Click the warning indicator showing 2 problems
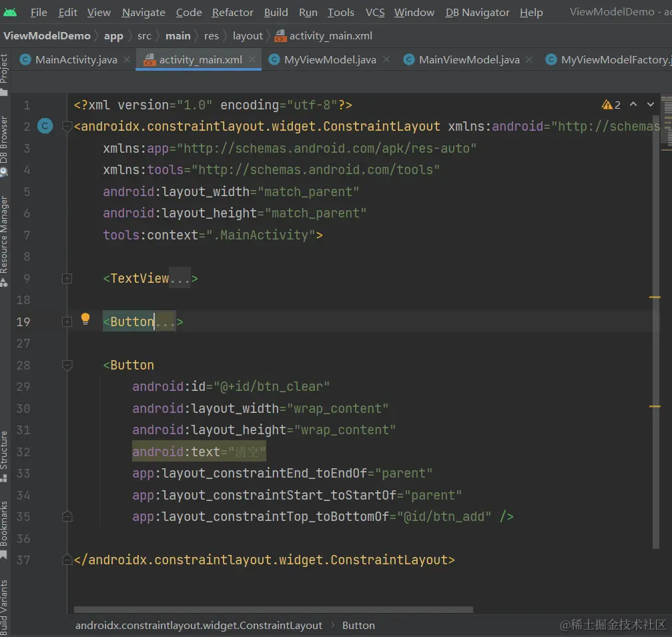The height and width of the screenshot is (637, 672). pyautogui.click(x=611, y=105)
